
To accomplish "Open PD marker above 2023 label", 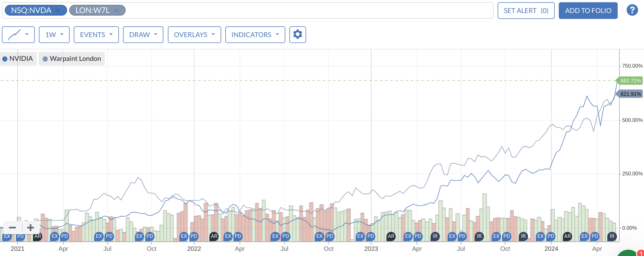I will (x=371, y=236).
